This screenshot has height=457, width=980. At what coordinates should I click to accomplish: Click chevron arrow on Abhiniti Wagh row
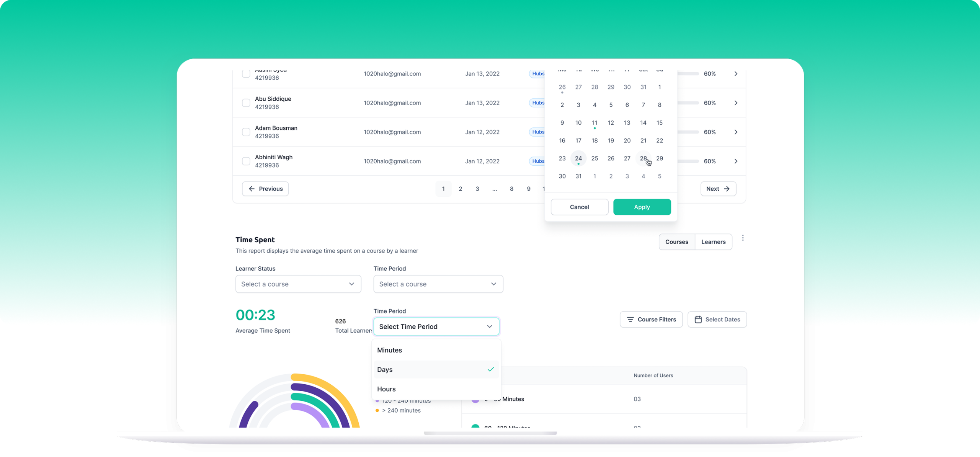point(735,161)
